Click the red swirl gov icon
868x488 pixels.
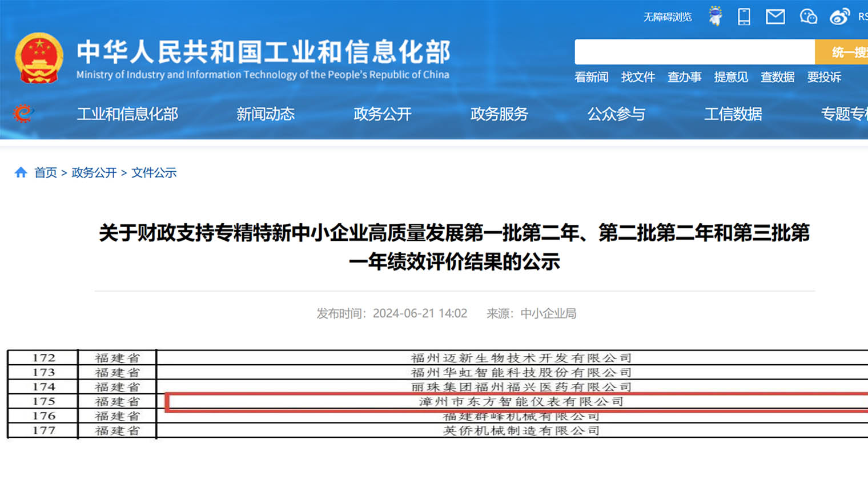pyautogui.click(x=23, y=114)
